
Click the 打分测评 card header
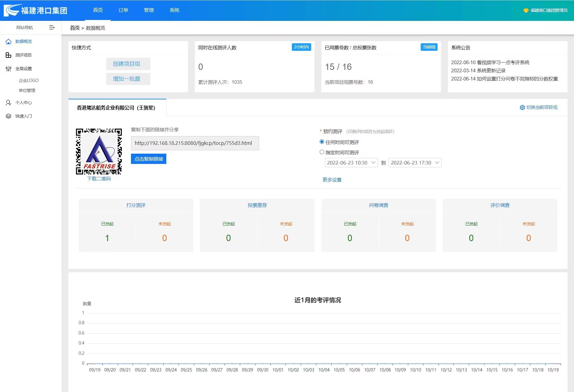click(x=136, y=205)
